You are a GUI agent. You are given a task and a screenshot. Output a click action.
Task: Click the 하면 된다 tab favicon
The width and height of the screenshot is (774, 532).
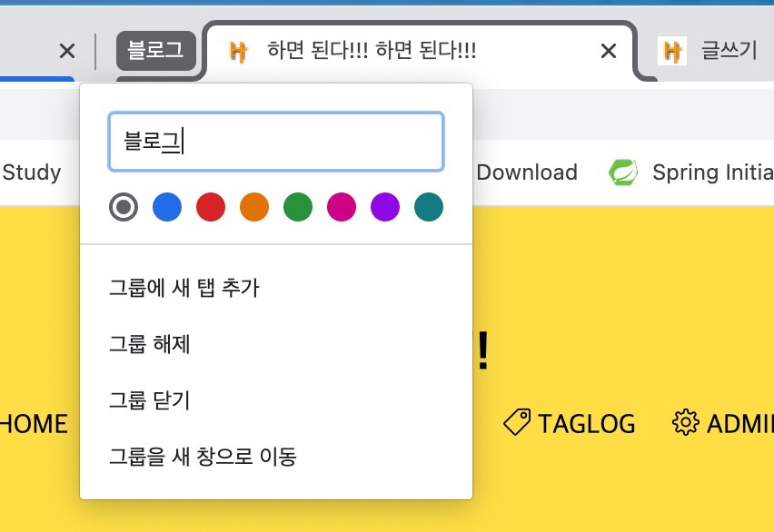click(238, 52)
